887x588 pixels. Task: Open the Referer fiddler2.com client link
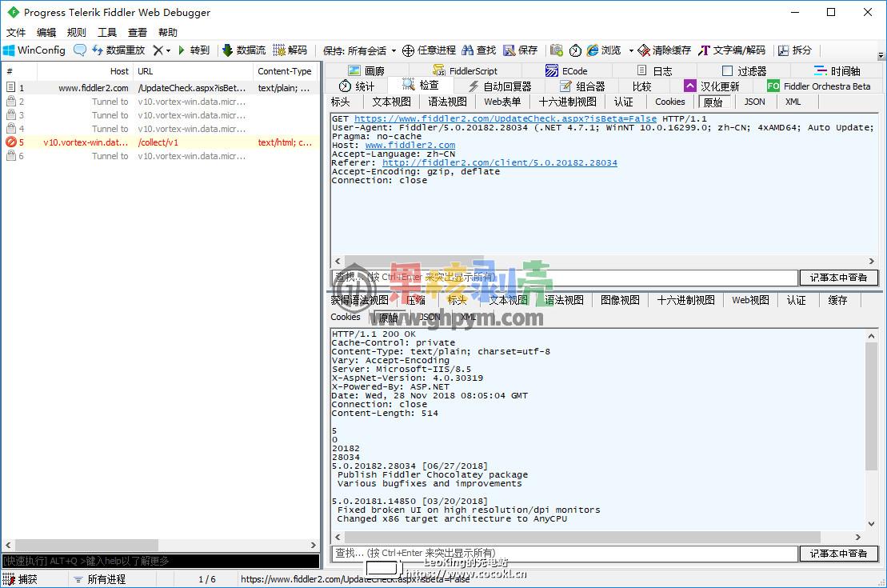click(x=500, y=163)
